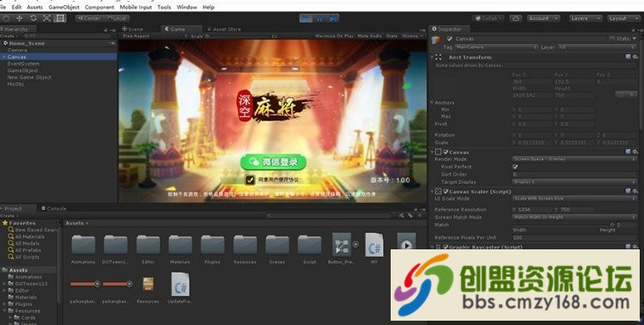Open Rect Transform gear settings menu

(635, 58)
